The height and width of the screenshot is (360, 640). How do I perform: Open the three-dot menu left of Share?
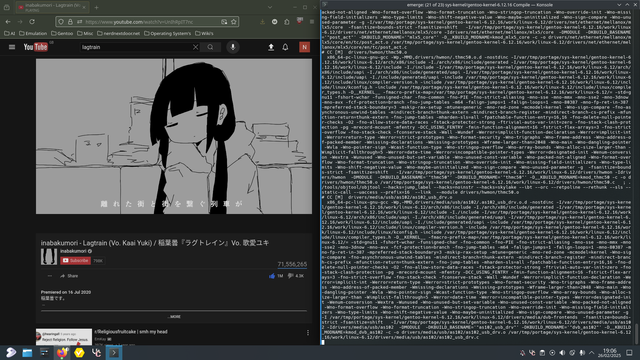click(x=50, y=276)
